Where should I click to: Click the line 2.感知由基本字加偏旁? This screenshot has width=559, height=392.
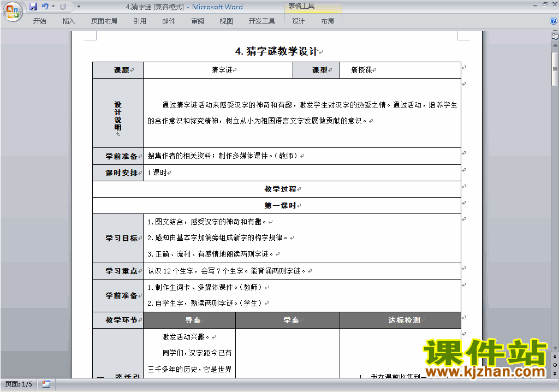217,238
